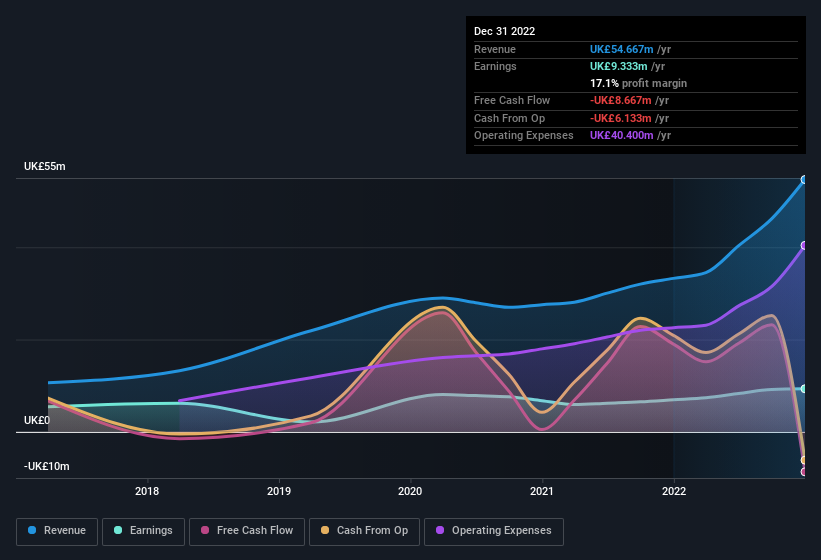
Task: Toggle the Revenue series in legend
Action: 57,531
